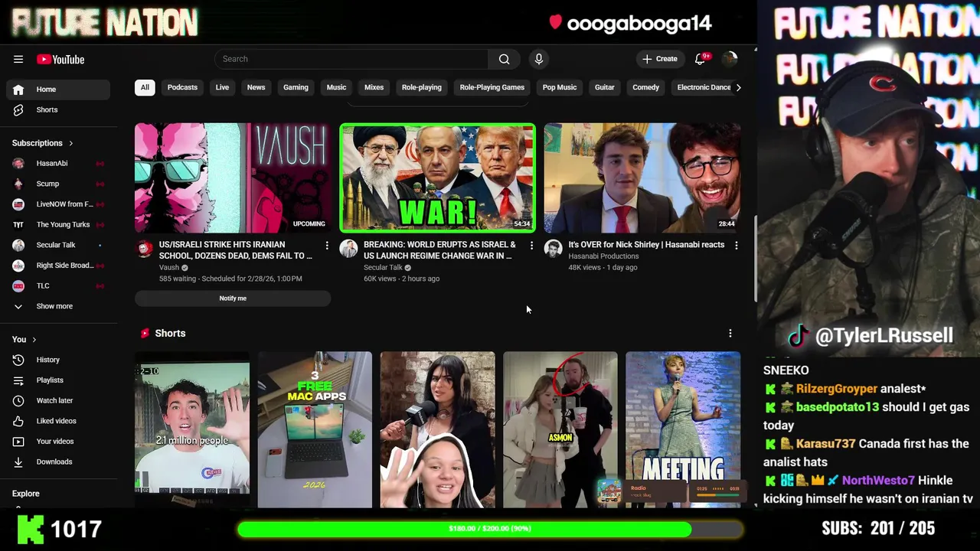Select the Electronic Dance chip
This screenshot has width=980, height=551.
704,87
